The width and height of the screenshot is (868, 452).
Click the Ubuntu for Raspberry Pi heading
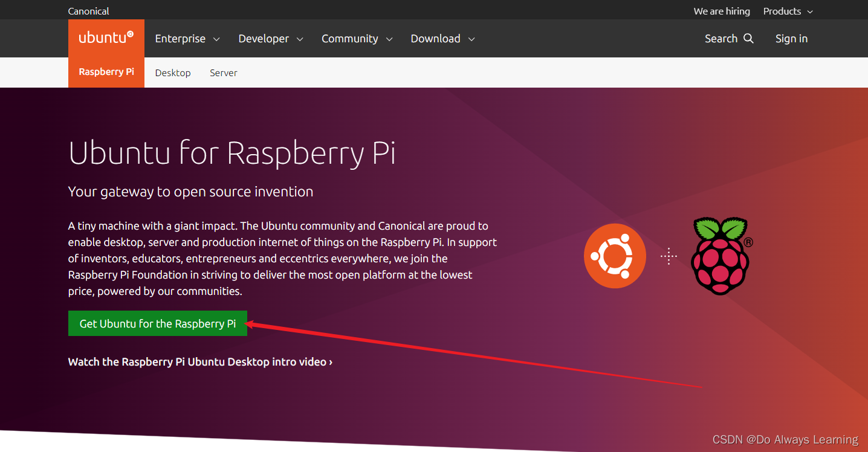[x=232, y=152]
